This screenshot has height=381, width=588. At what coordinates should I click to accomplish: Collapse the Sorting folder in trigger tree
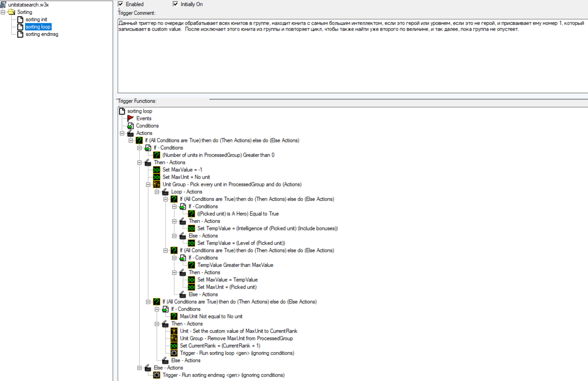point(3,12)
